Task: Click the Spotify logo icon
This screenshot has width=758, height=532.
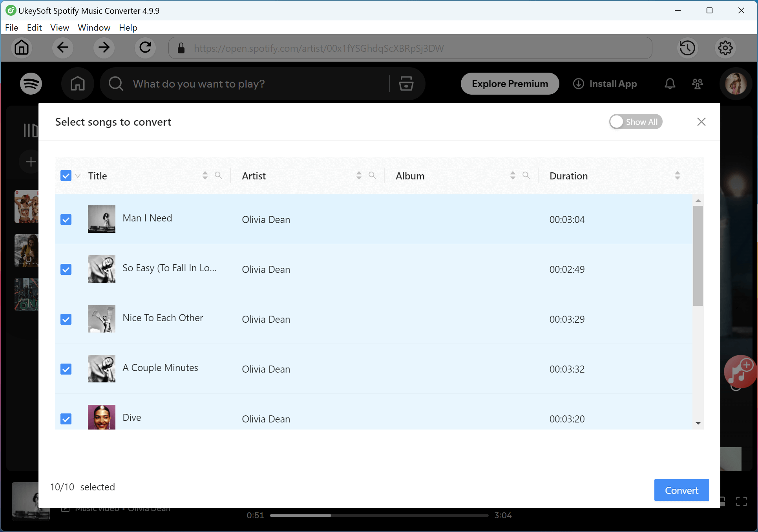Action: tap(31, 84)
